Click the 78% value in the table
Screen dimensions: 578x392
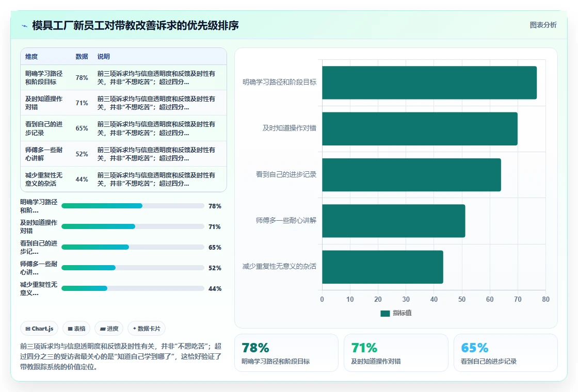82,78
